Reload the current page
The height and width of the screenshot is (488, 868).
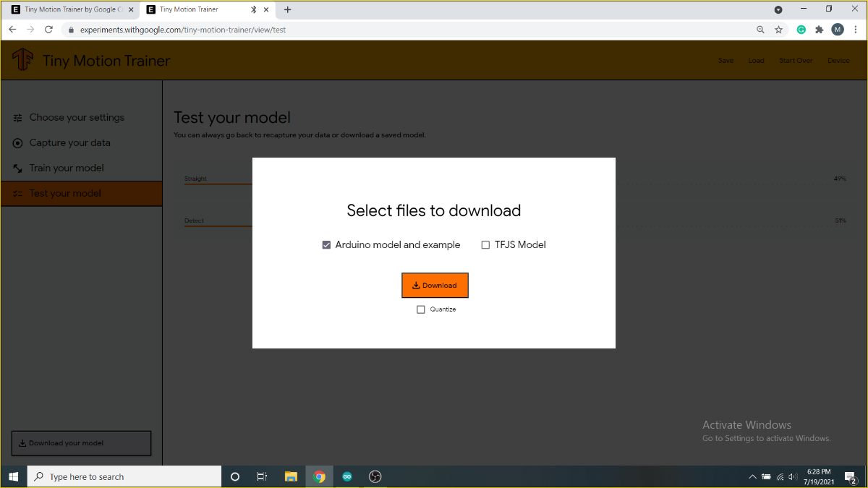click(x=48, y=30)
